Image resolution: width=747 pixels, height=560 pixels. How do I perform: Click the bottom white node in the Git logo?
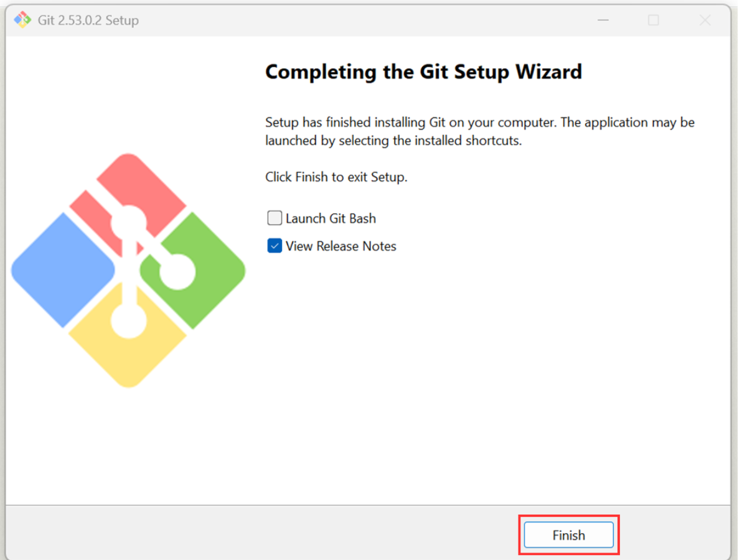click(x=129, y=320)
